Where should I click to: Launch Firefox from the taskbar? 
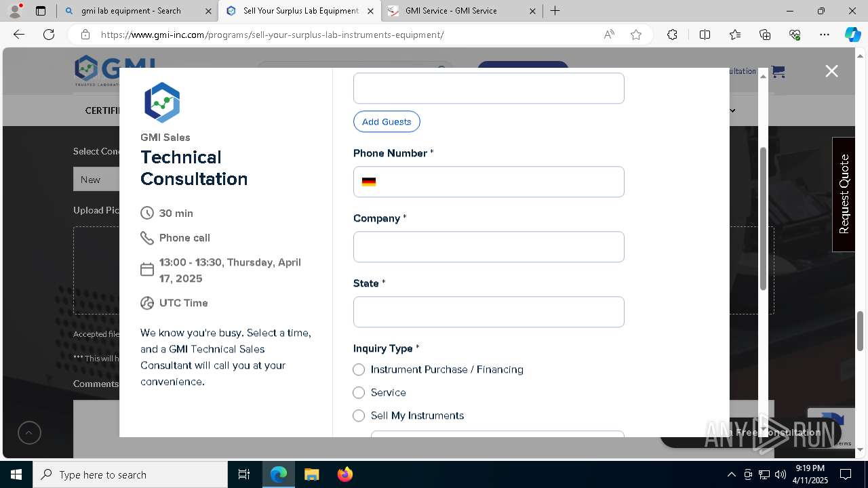pos(344,474)
